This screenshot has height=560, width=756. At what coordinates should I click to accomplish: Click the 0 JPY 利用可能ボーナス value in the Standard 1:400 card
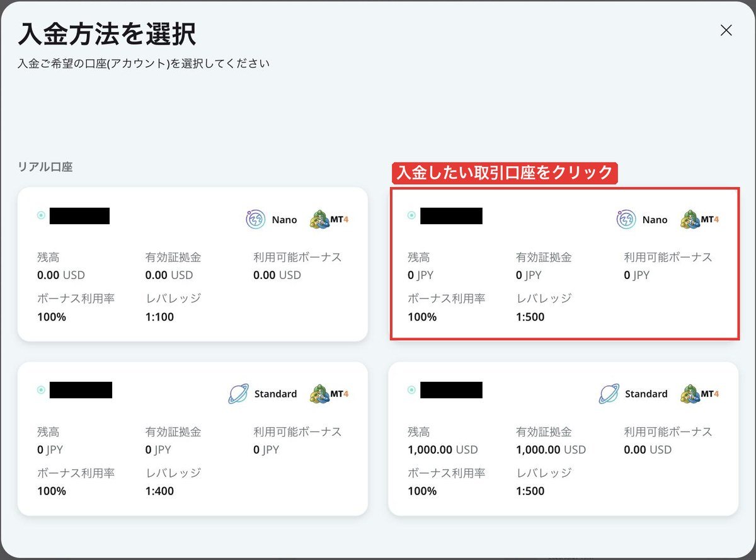266,450
